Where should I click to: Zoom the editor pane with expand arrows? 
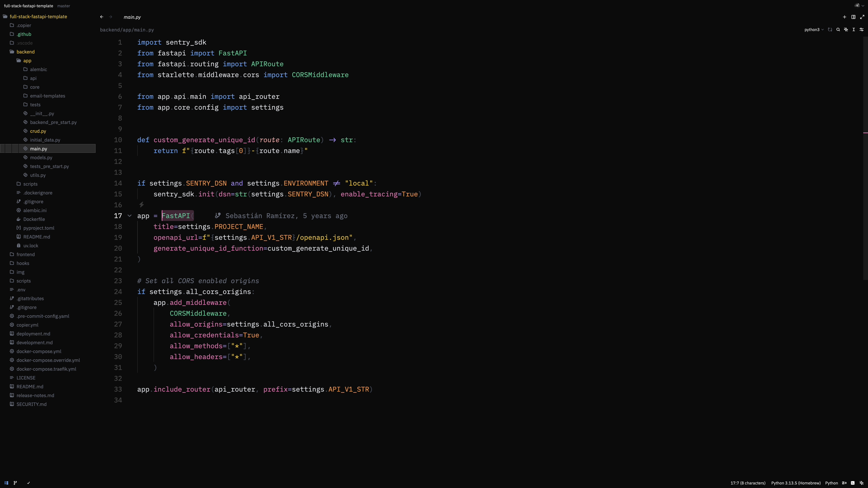pos(862,17)
